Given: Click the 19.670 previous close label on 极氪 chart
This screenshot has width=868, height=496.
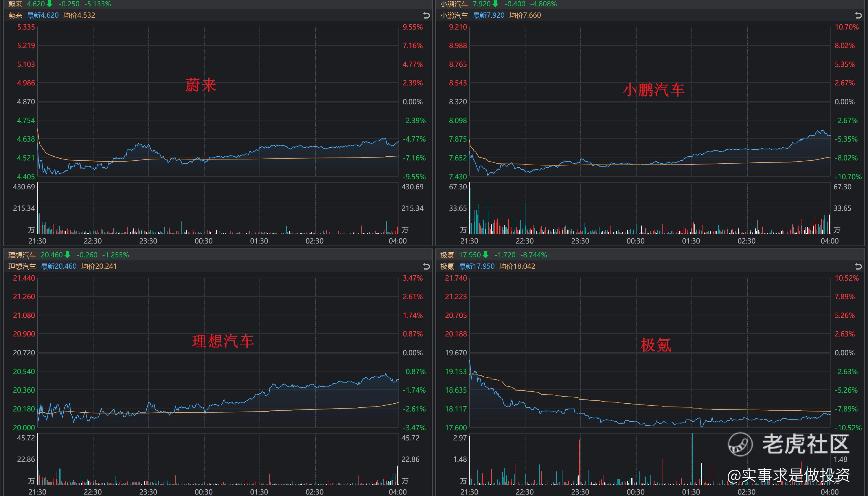Looking at the screenshot, I should coord(456,353).
